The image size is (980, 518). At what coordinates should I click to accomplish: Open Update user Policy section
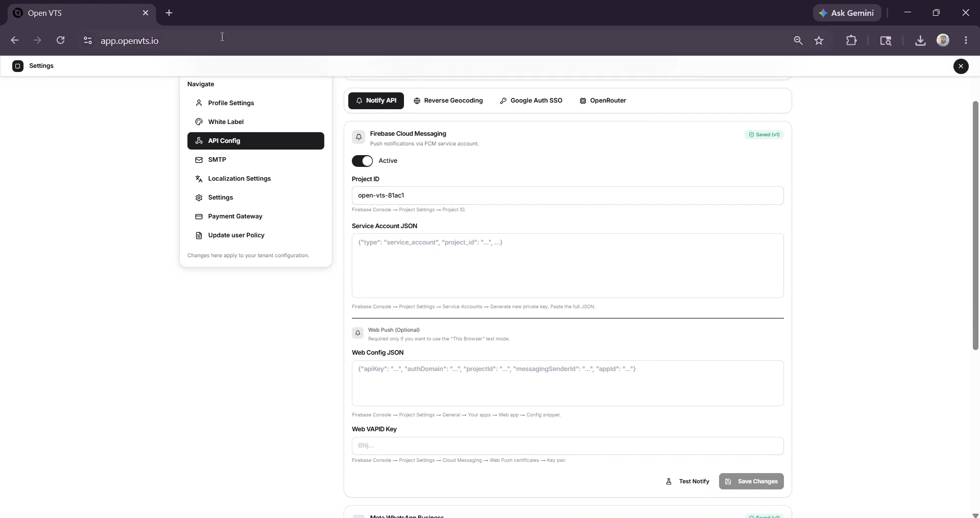[x=255, y=235]
